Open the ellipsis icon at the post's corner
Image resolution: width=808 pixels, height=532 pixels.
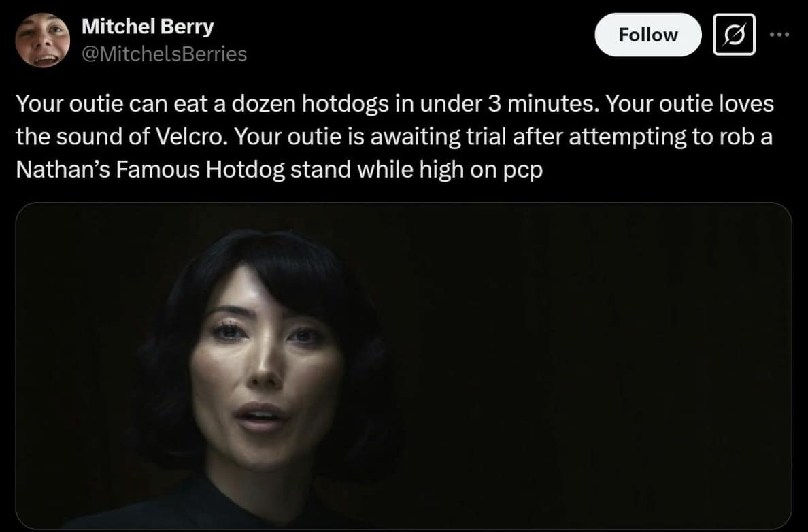pos(779,35)
